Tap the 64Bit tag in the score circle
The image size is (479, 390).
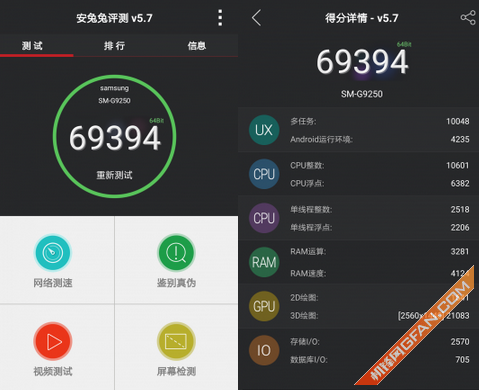pyautogui.click(x=156, y=121)
